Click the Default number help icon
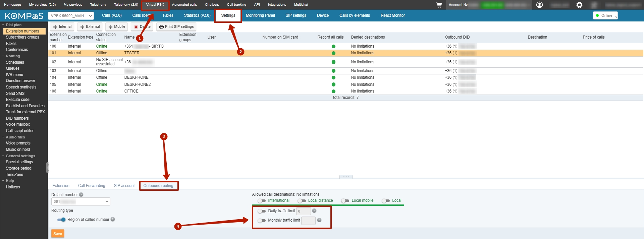This screenshot has width=644, height=239. pos(81,194)
